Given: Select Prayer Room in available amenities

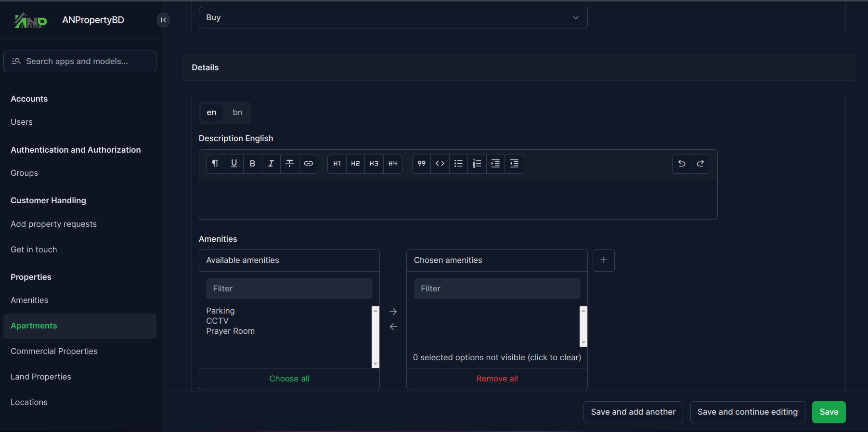Looking at the screenshot, I should coord(230,331).
